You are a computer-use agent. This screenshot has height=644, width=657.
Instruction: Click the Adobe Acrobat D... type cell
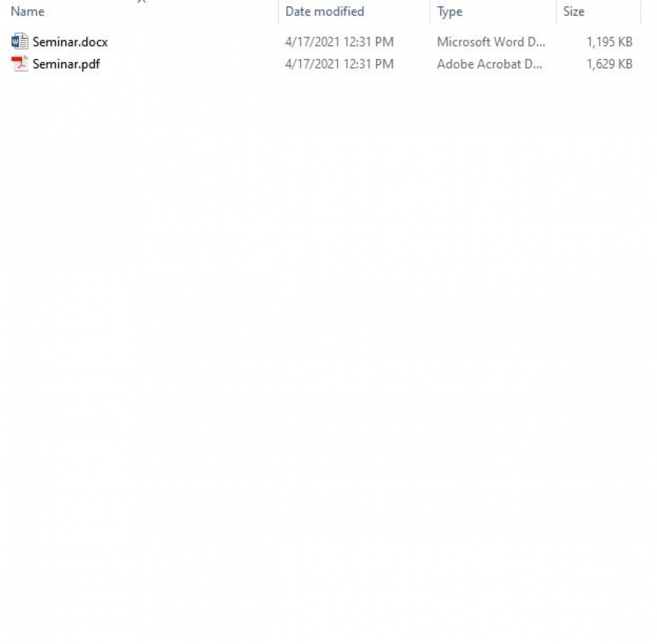point(490,64)
